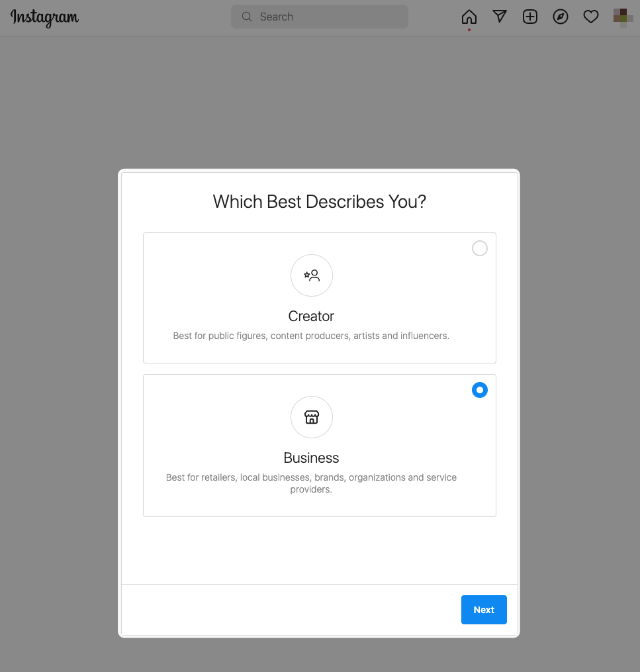The image size is (640, 672).
Task: Click the Creator person-star icon
Action: [312, 275]
